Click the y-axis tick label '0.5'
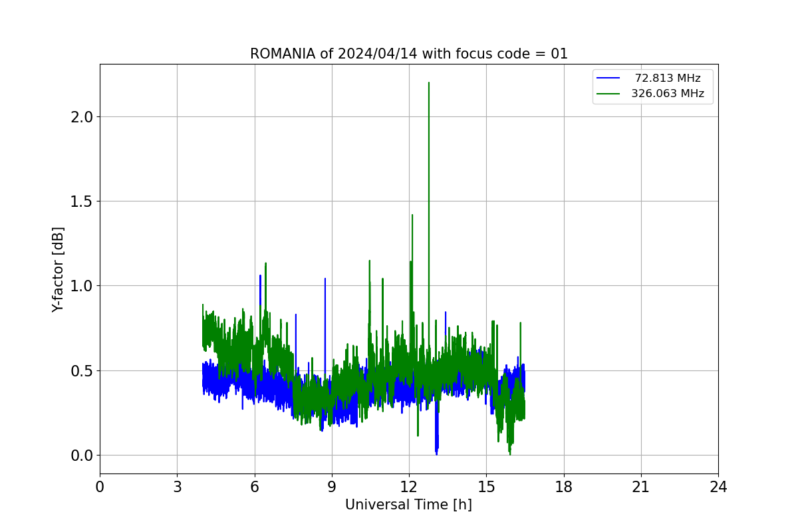Viewport: 798px width, 532px height. 82,371
